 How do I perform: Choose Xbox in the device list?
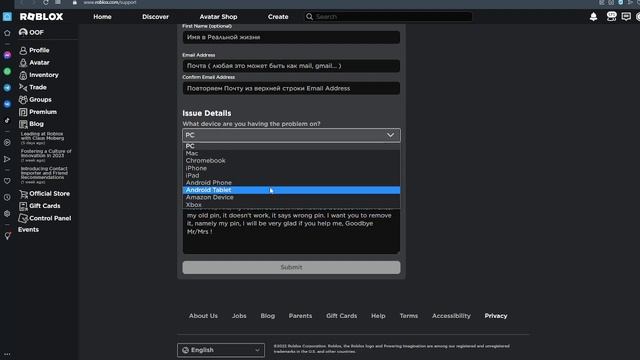coord(291,205)
